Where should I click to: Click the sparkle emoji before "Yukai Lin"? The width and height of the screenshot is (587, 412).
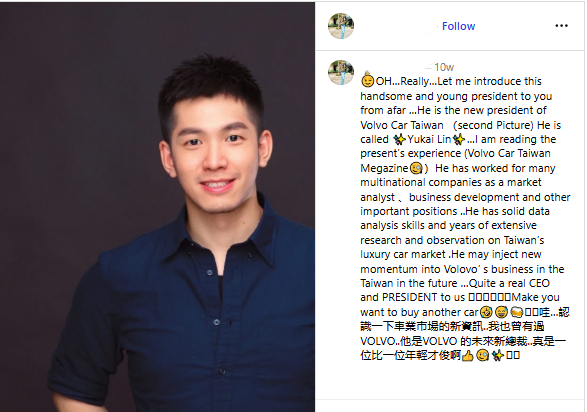tap(399, 140)
